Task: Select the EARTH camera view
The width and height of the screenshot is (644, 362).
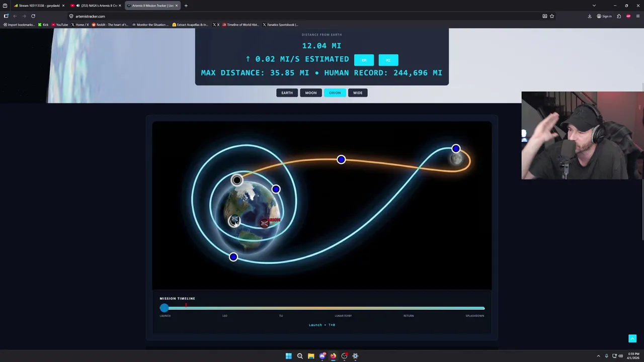Action: 287,93
